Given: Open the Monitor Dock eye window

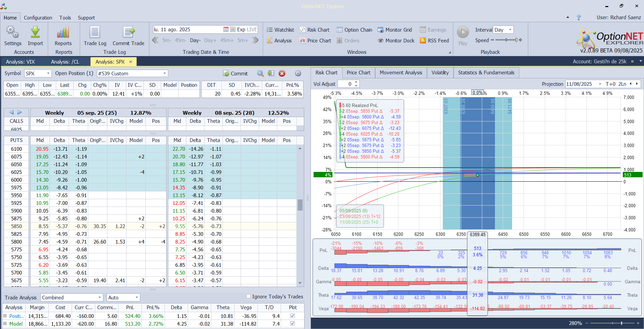Looking at the screenshot, I should tap(396, 41).
